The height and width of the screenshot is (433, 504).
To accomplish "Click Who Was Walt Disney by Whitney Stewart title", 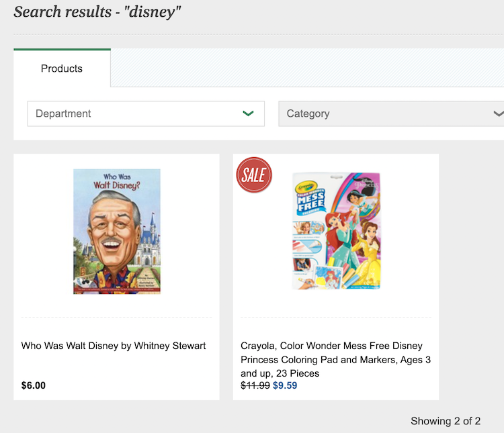I will (113, 346).
